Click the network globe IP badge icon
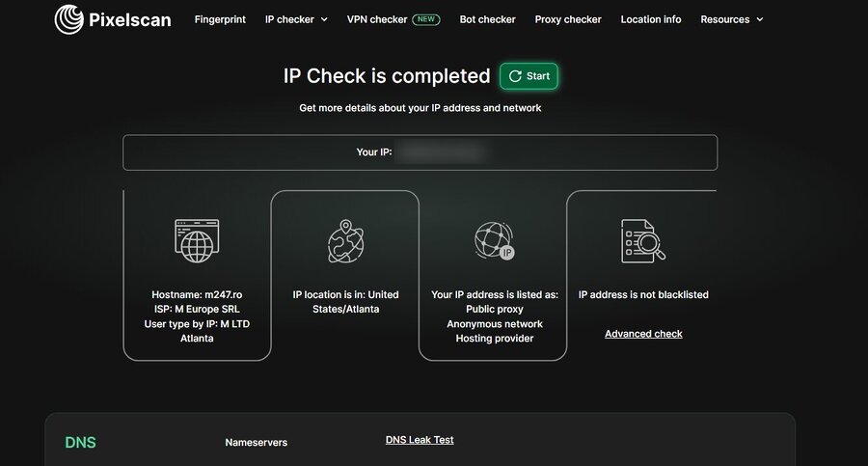Screen dimensions: 868x466 click(x=495, y=240)
